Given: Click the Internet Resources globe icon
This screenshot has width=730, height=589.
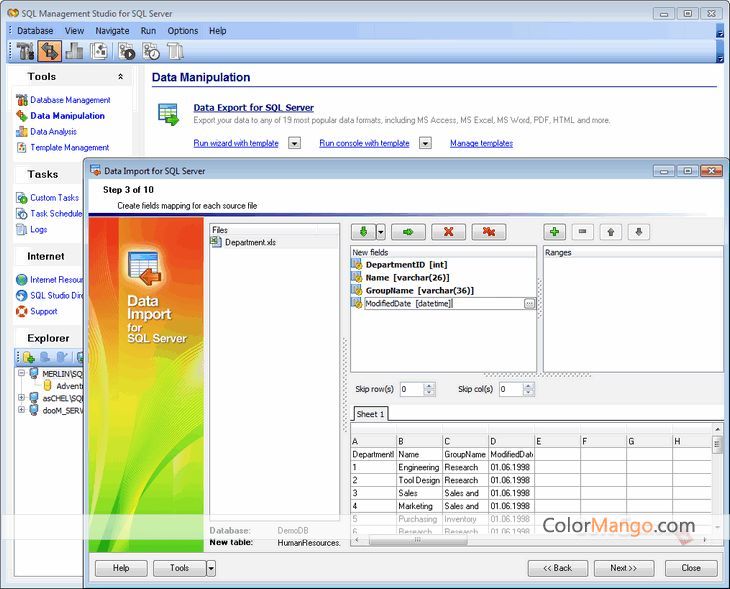Looking at the screenshot, I should (21, 279).
